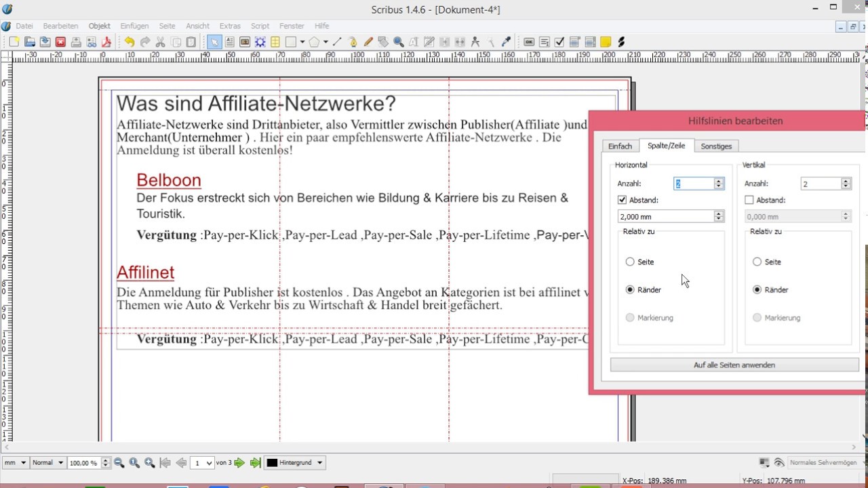Open a document using the folder icon
Image resolution: width=868 pixels, height=488 pixels.
coord(29,42)
